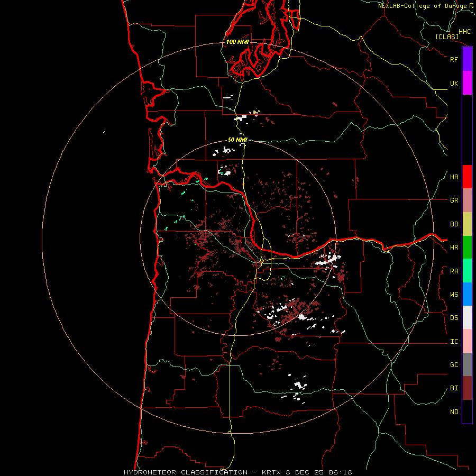The width and height of the screenshot is (476, 476).
Task: Click the RF legend label
Action: (x=454, y=59)
